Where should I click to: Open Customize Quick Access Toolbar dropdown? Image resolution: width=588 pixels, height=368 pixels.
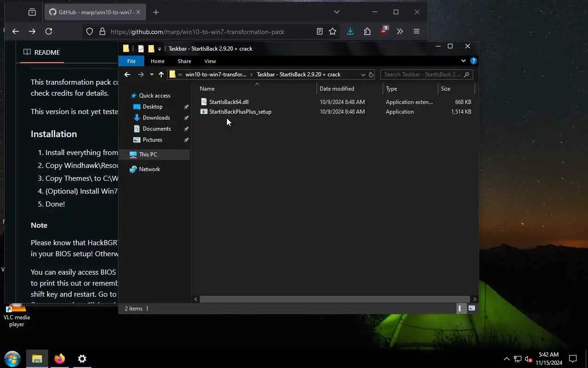(x=159, y=49)
